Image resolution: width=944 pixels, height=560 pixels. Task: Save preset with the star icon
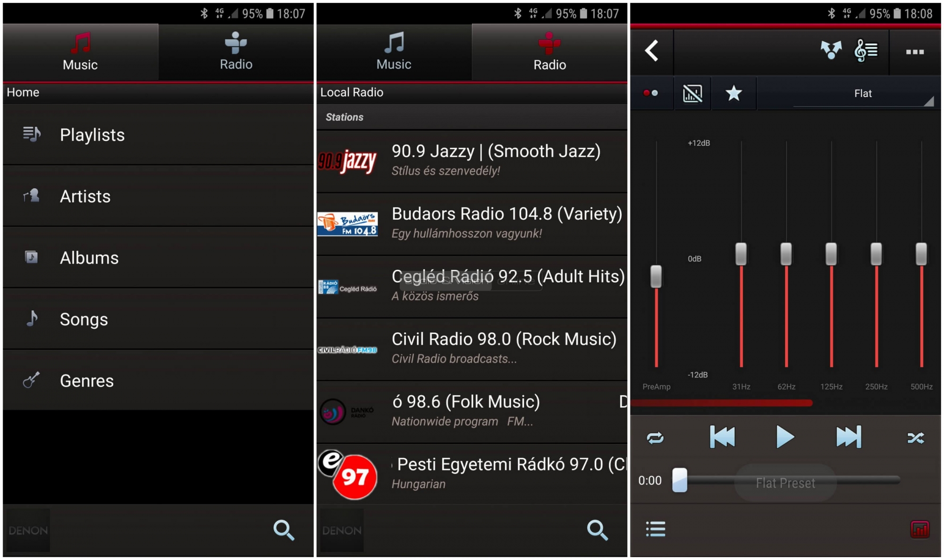(x=733, y=93)
